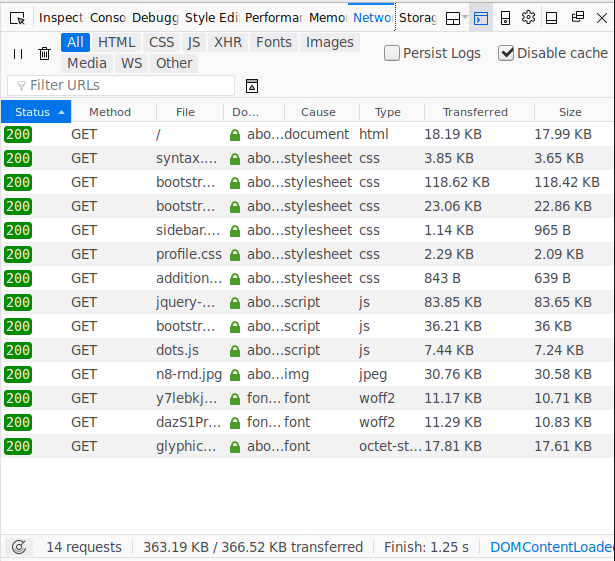Select the Network tab
615x561 pixels.
coord(372,18)
